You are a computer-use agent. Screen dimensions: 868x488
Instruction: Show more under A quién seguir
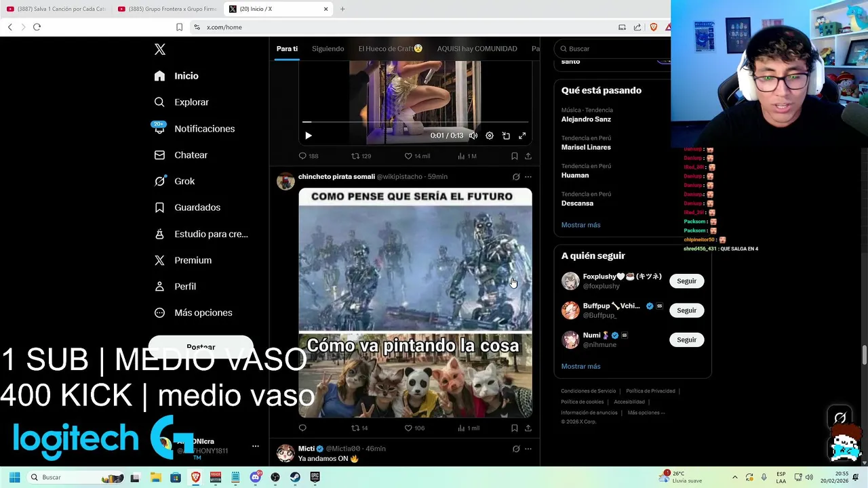point(580,367)
